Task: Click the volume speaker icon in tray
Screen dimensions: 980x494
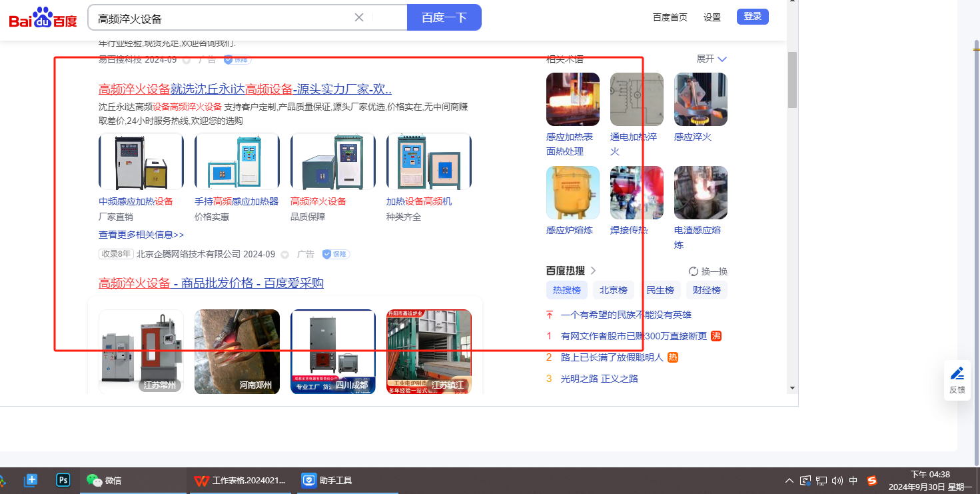Action: click(x=837, y=481)
